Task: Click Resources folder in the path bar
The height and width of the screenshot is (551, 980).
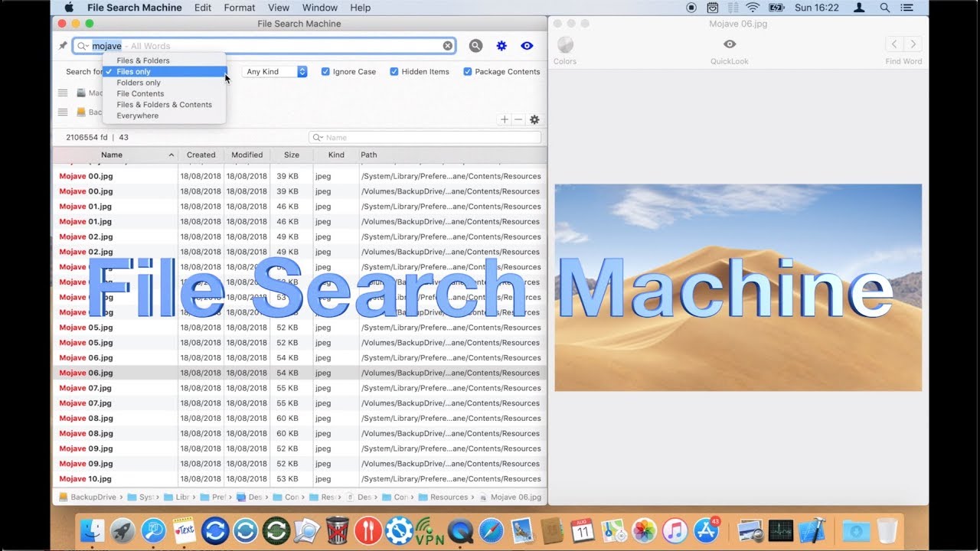Action: click(443, 497)
